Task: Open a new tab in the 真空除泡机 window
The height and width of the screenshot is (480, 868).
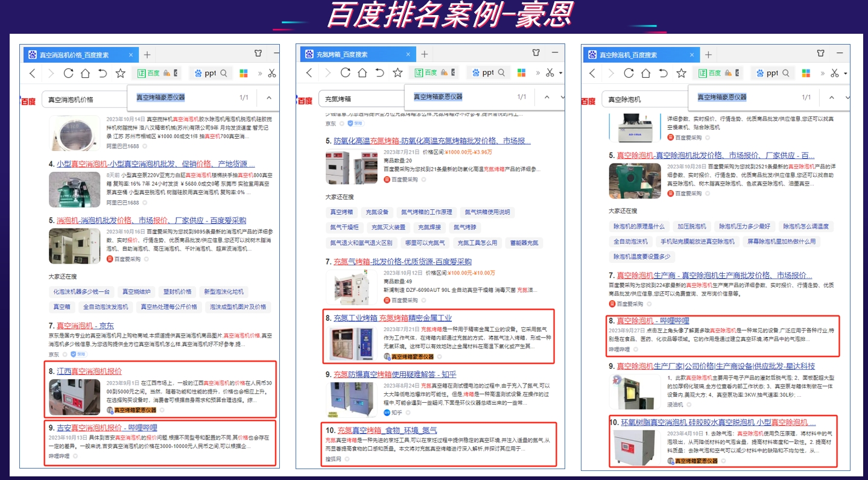Action: click(708, 54)
